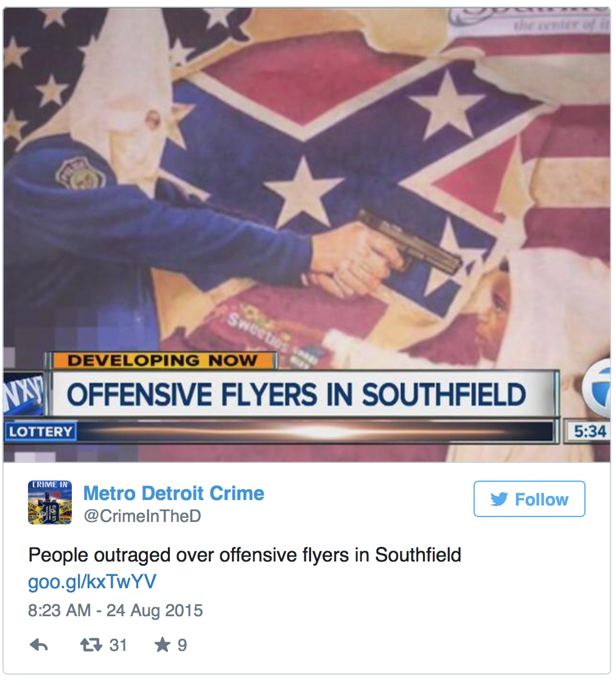View the favorites count 9

183,645
